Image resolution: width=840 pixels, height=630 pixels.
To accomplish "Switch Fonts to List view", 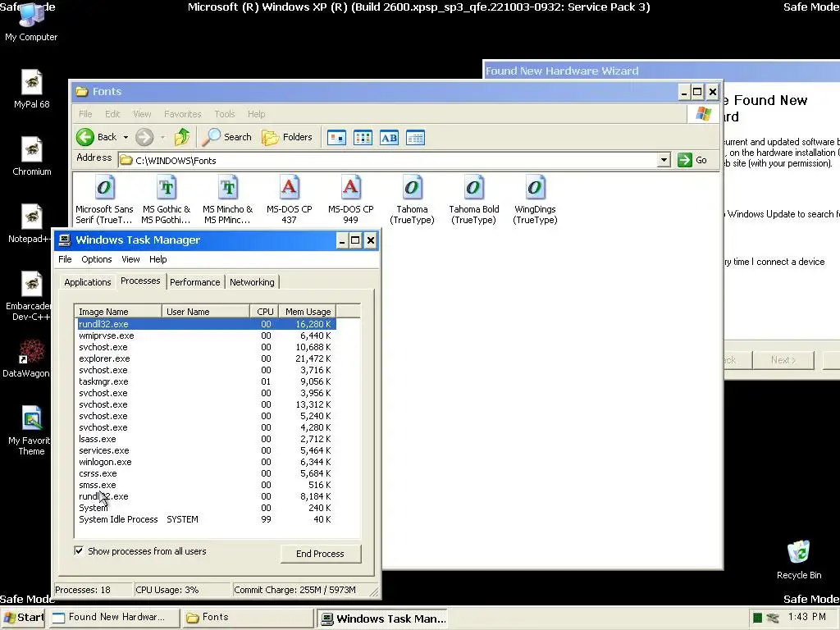I will coord(363,138).
